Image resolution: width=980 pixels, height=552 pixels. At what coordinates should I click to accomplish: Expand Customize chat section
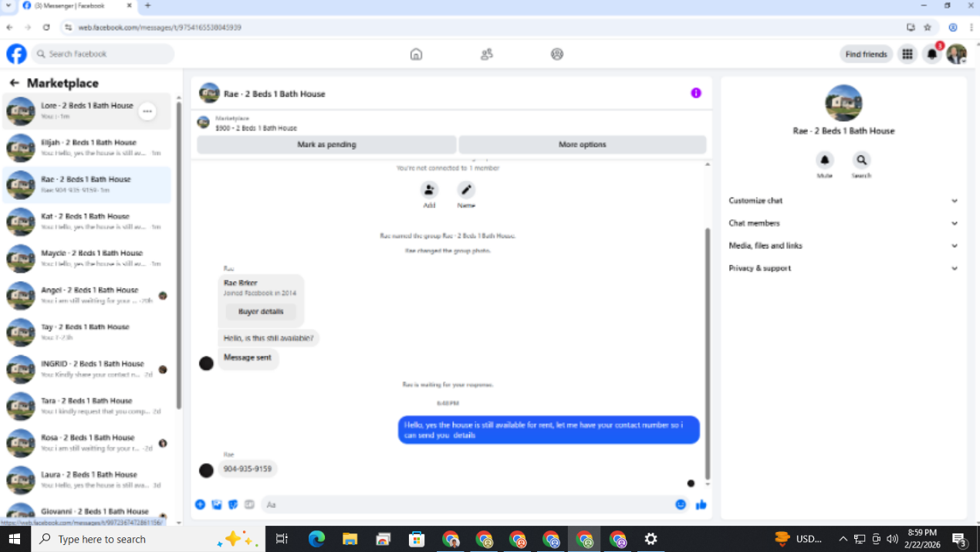(x=843, y=201)
